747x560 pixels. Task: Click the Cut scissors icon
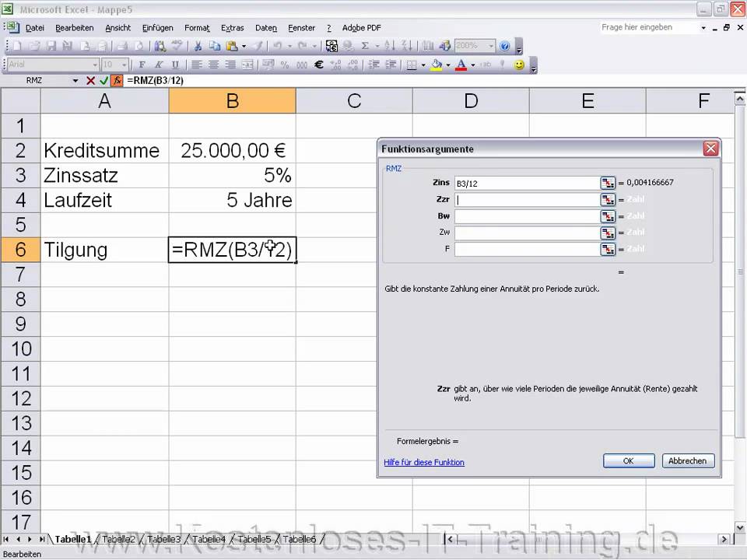(198, 46)
